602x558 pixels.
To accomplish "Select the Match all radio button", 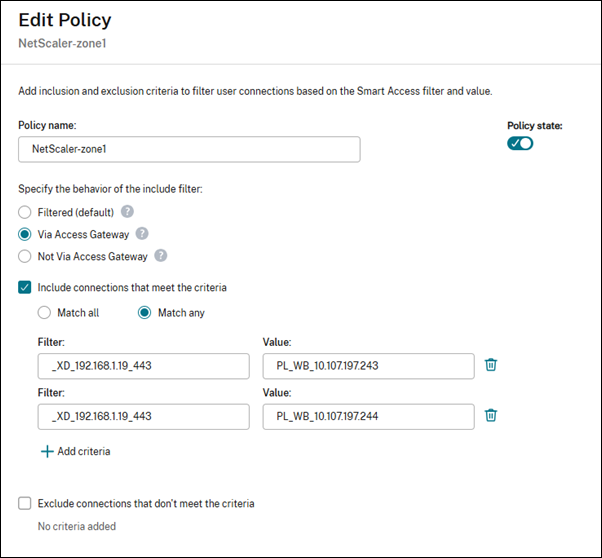I will pos(44,313).
